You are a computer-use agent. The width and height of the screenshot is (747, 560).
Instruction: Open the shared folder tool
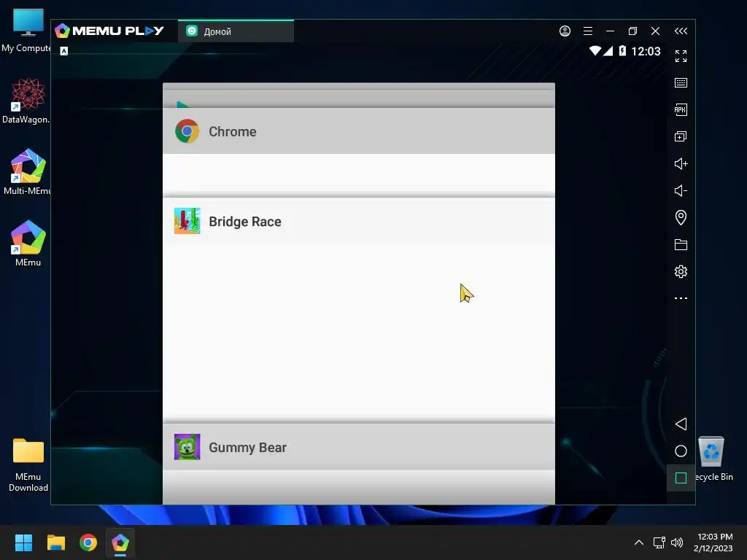coord(681,245)
